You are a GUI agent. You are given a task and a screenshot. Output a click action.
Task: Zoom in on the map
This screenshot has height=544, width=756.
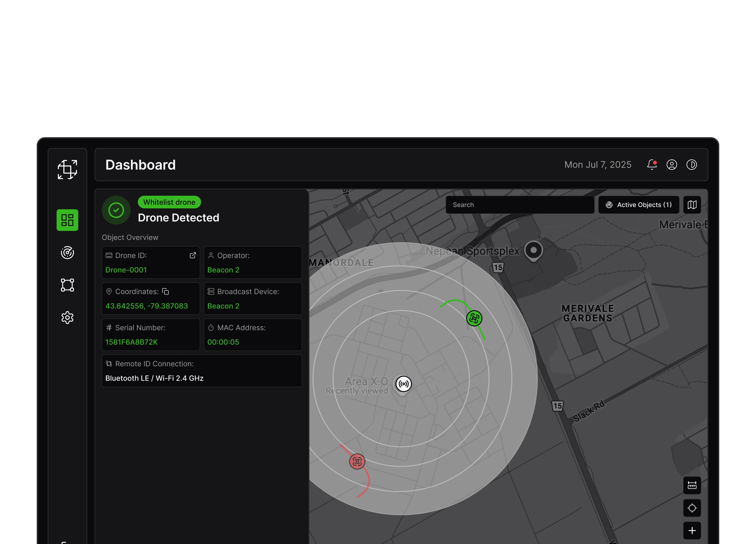pos(692,530)
